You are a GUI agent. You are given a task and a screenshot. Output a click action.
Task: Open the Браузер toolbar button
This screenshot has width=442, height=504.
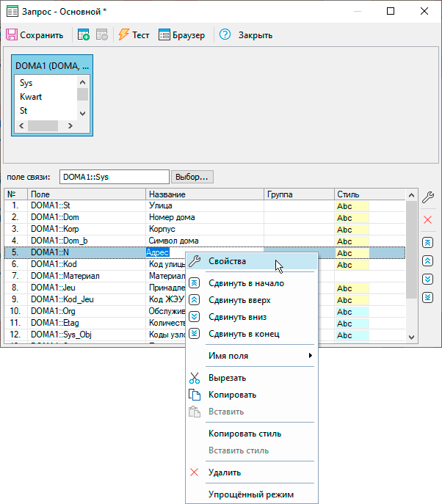[181, 34]
